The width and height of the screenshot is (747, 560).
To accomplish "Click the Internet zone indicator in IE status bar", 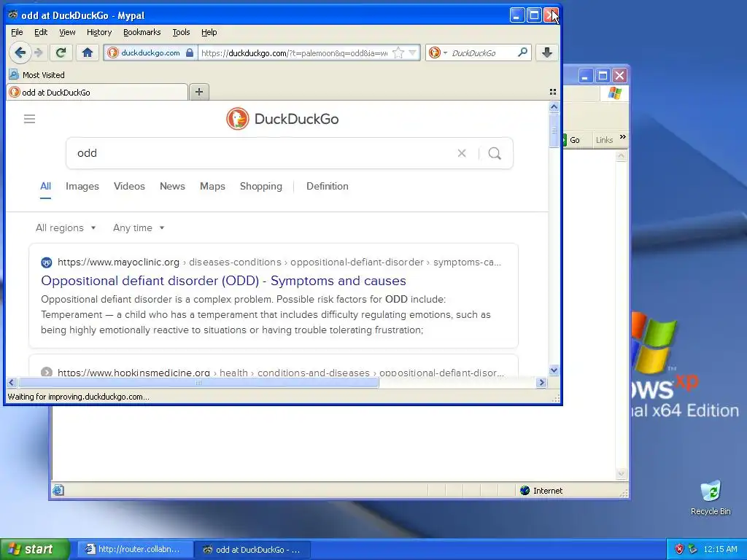I will point(542,491).
